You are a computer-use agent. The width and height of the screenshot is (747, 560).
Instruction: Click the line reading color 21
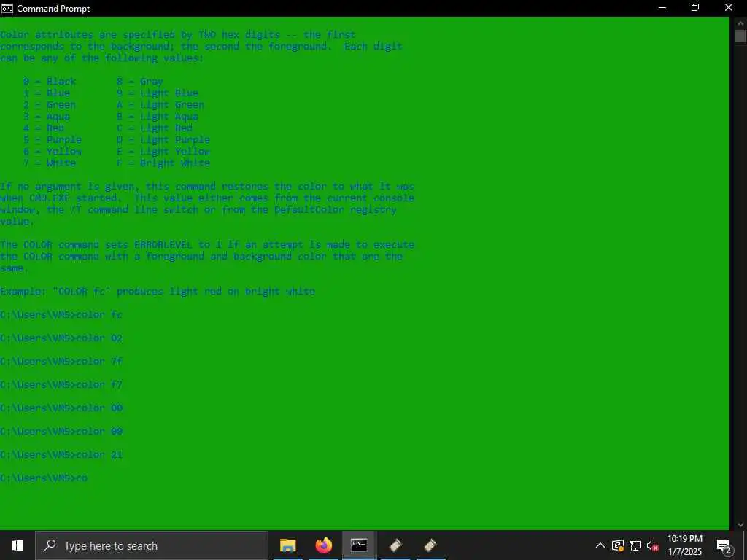[x=61, y=454]
